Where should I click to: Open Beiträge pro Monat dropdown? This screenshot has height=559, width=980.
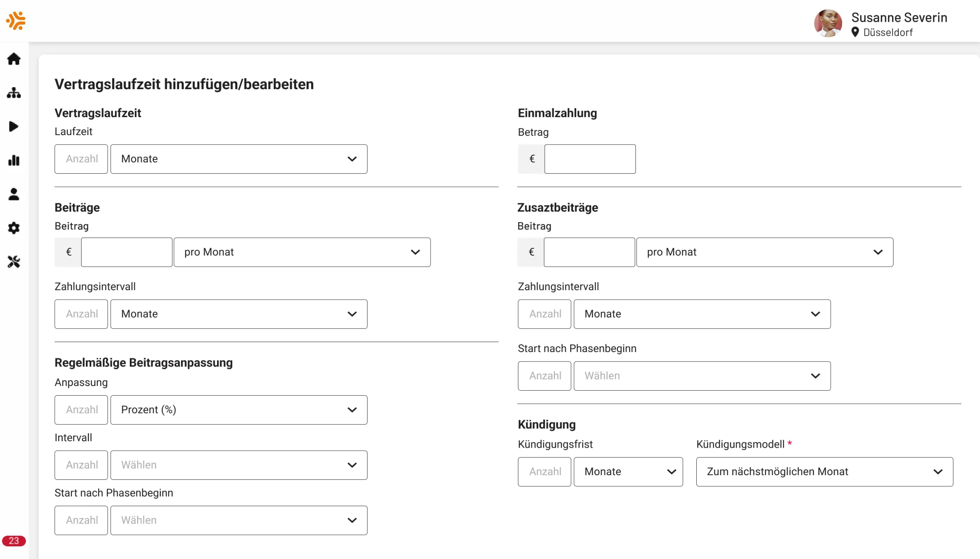[302, 252]
